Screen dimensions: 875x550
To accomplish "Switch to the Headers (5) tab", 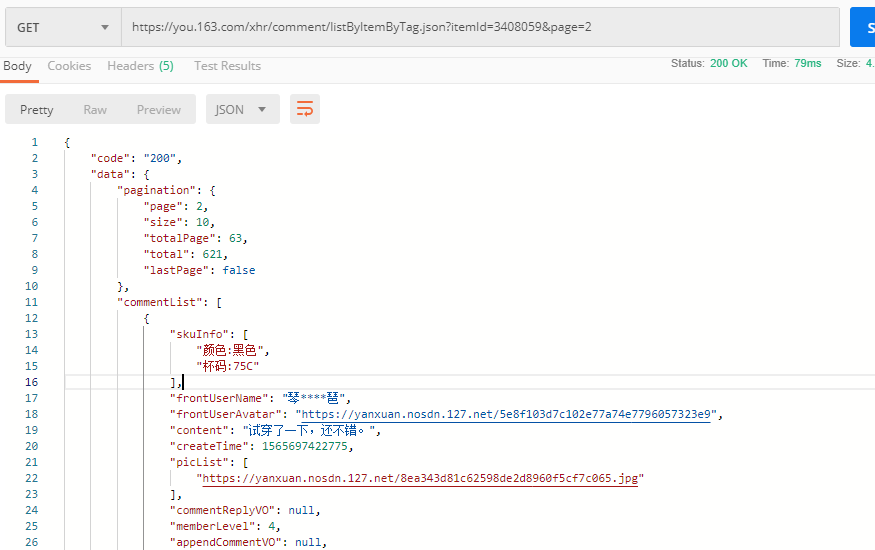I will [x=140, y=66].
